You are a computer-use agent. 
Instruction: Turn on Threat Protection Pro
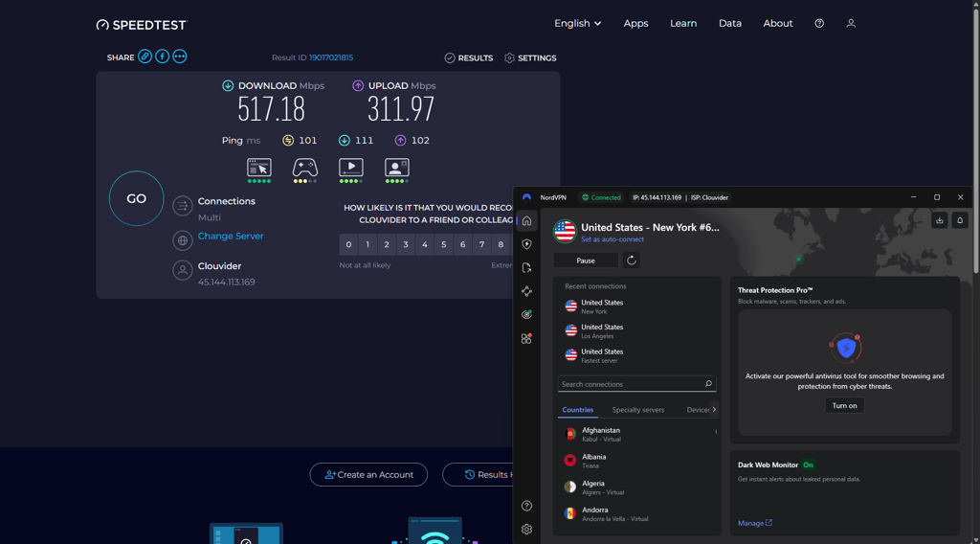(x=844, y=405)
